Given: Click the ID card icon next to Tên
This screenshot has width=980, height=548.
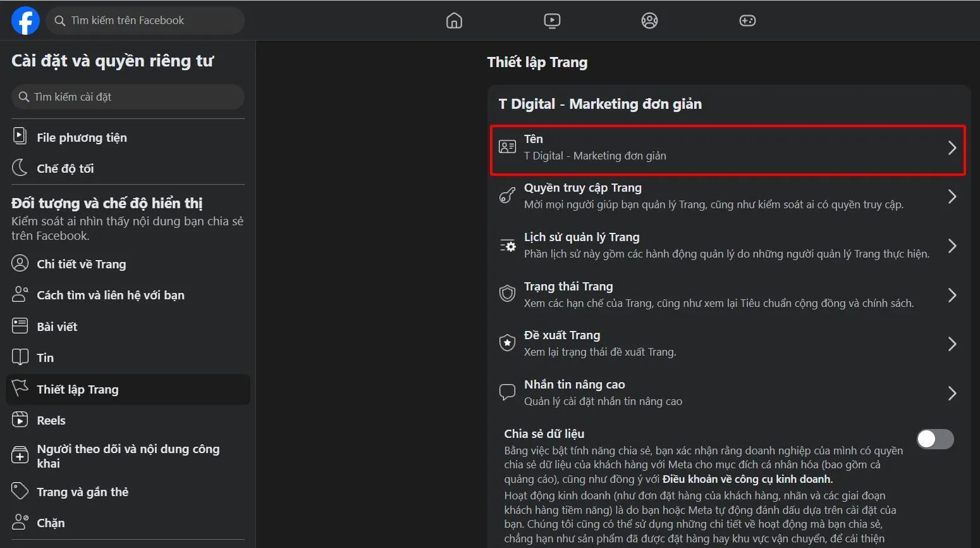Looking at the screenshot, I should point(507,146).
